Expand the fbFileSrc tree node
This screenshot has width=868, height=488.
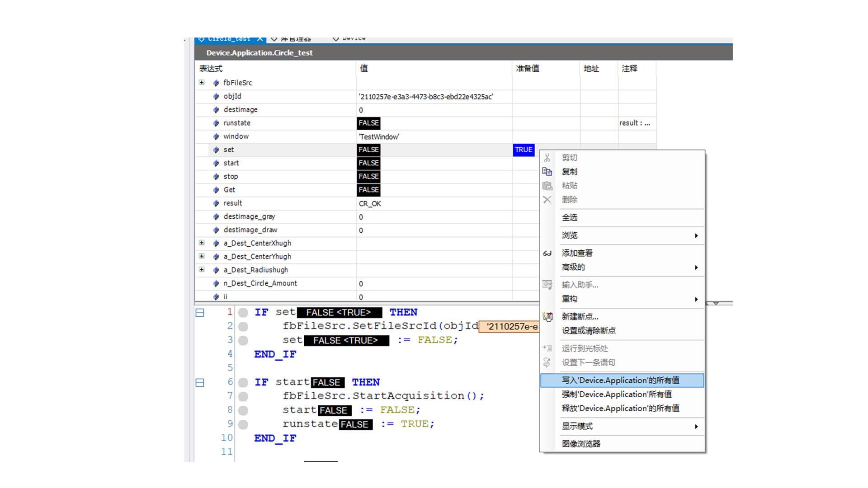click(202, 83)
